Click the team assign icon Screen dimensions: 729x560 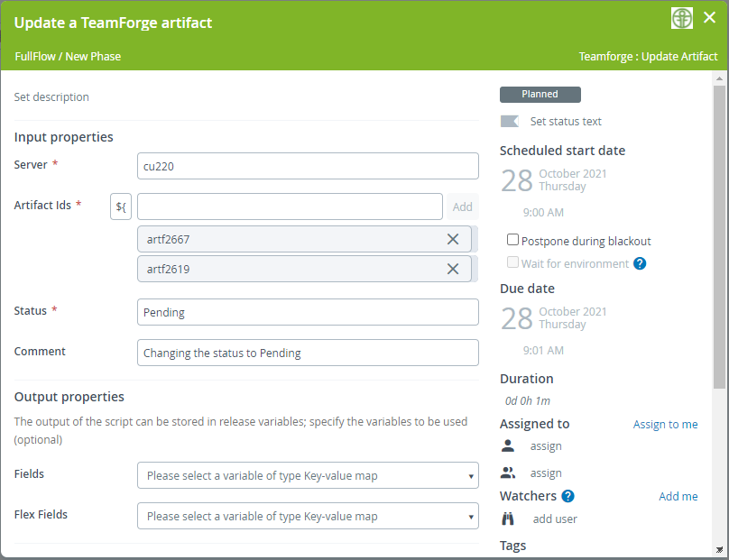508,473
